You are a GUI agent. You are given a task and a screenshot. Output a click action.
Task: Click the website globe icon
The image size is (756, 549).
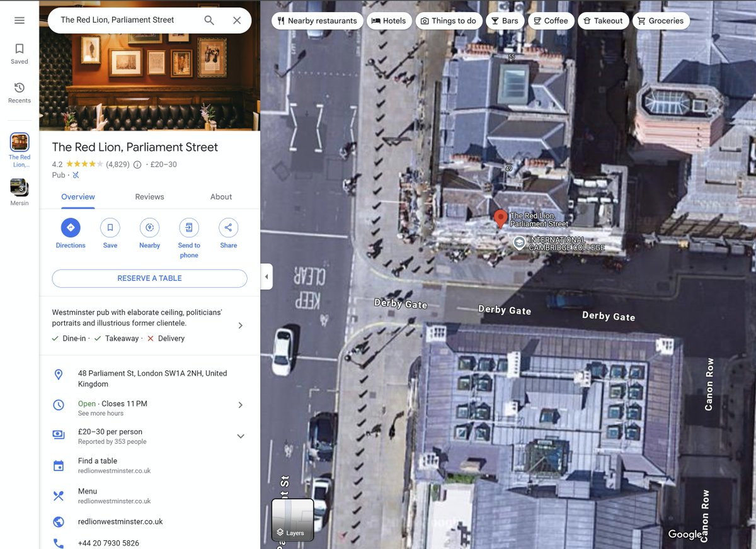click(x=59, y=522)
